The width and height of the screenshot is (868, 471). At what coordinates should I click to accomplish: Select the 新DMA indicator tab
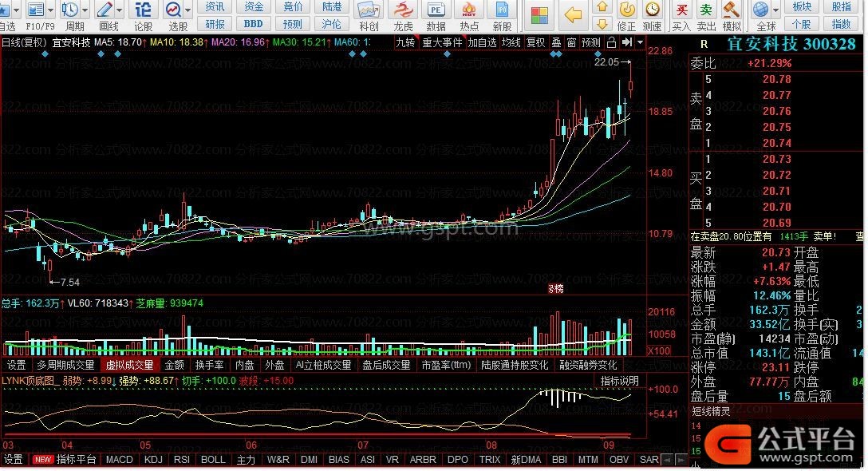coord(526,460)
